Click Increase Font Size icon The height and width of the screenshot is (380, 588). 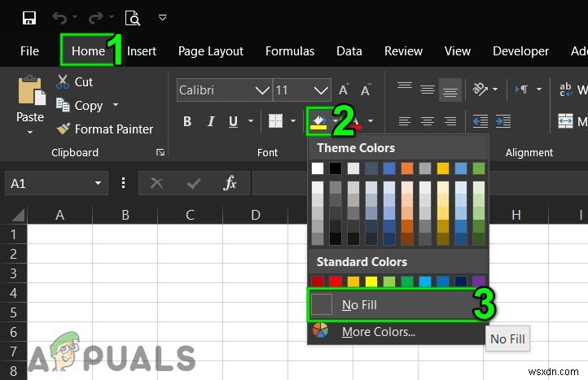(344, 90)
